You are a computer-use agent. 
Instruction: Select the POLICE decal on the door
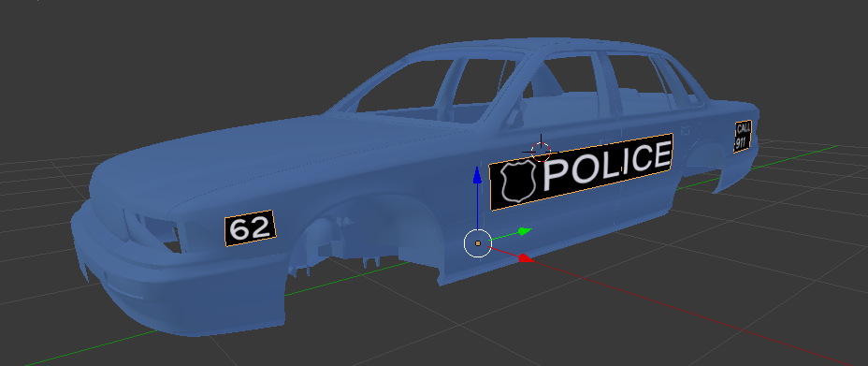coord(581,171)
